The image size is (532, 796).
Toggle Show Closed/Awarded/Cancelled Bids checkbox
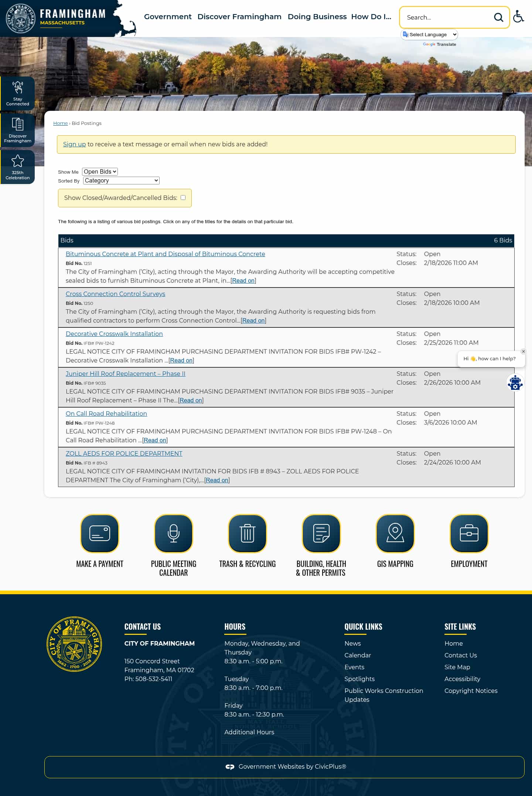[183, 198]
